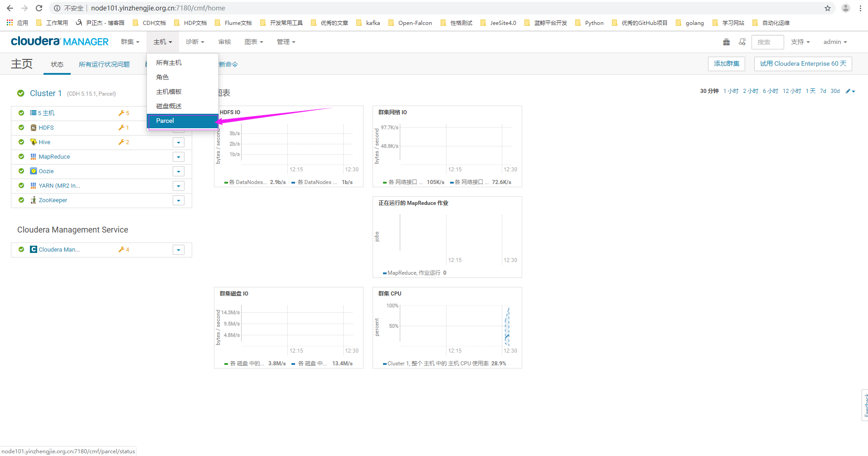The image size is (868, 456).
Task: Click the Hive service icon
Action: pyautogui.click(x=33, y=142)
